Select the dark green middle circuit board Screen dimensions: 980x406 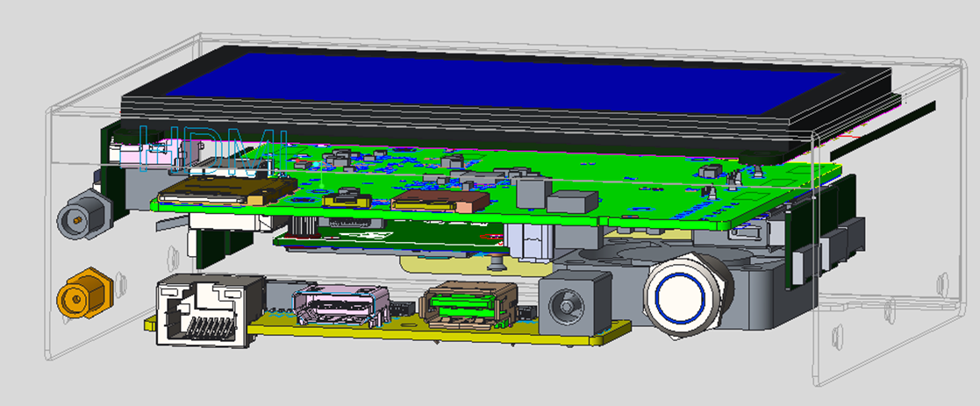point(386,238)
